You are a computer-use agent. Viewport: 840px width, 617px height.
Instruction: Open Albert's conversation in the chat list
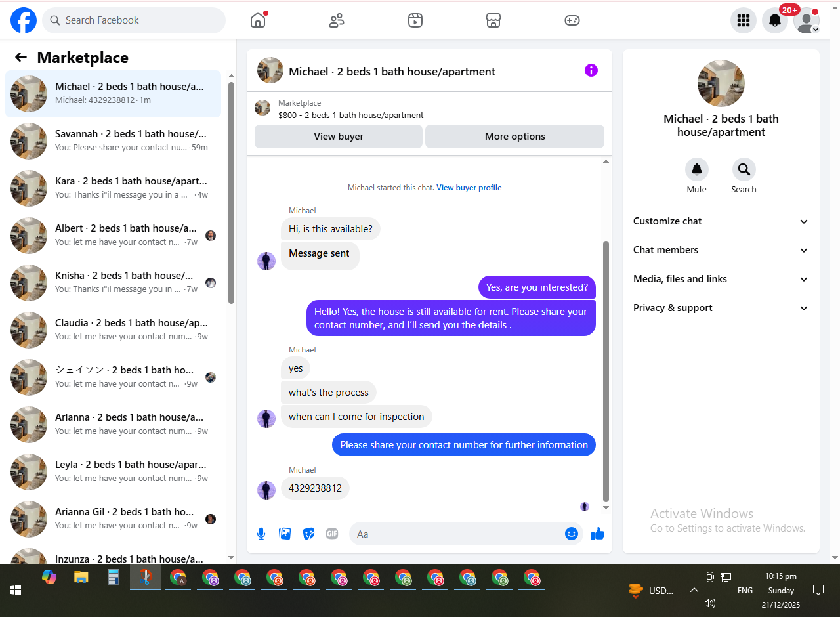114,236
